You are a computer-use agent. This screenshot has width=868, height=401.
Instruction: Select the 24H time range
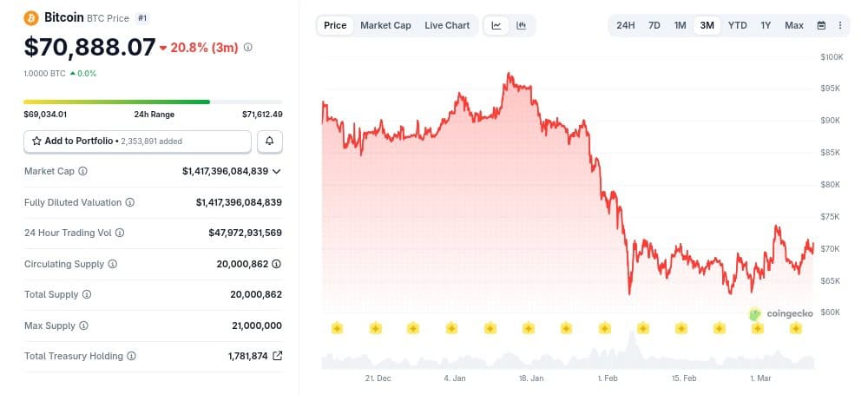(x=625, y=25)
